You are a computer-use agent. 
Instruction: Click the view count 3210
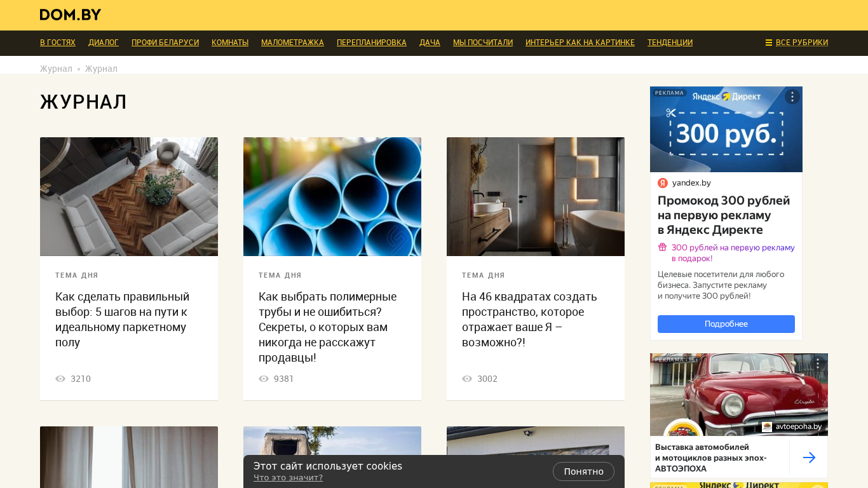(81, 379)
